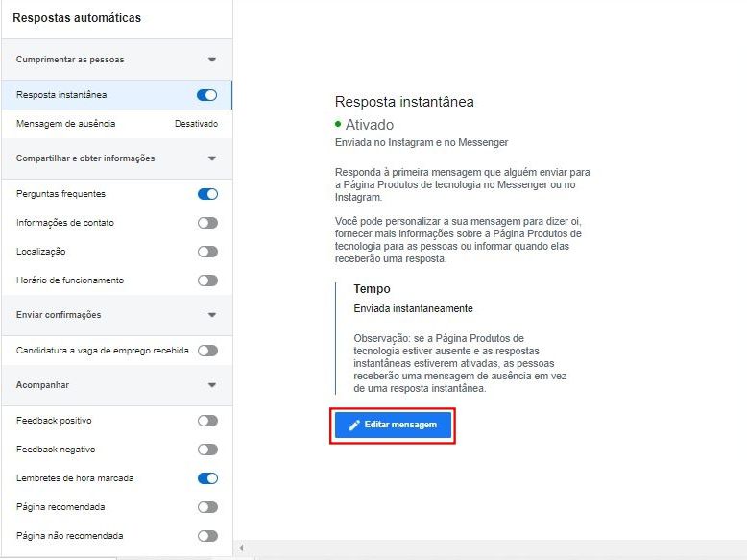Image resolution: width=747 pixels, height=560 pixels.
Task: Open Mensagem de ausência menu item
Action: point(117,124)
